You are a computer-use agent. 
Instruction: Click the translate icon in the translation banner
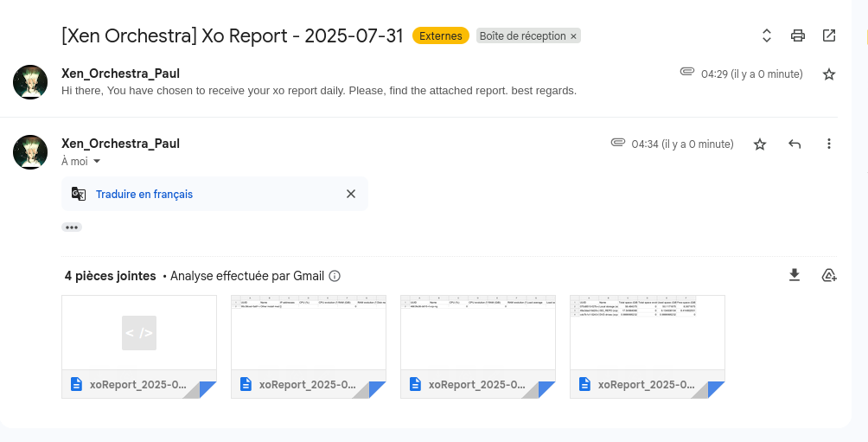click(79, 194)
